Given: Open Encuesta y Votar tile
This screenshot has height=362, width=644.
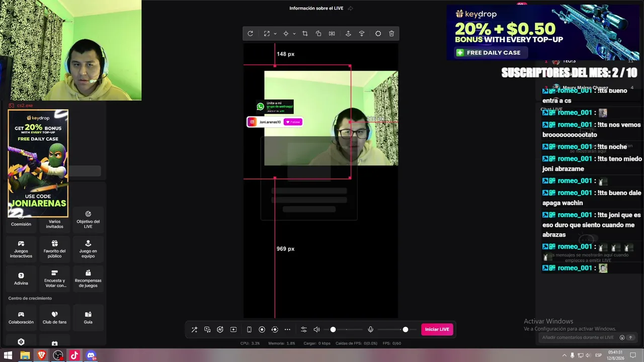Looking at the screenshot, I should tap(55, 279).
